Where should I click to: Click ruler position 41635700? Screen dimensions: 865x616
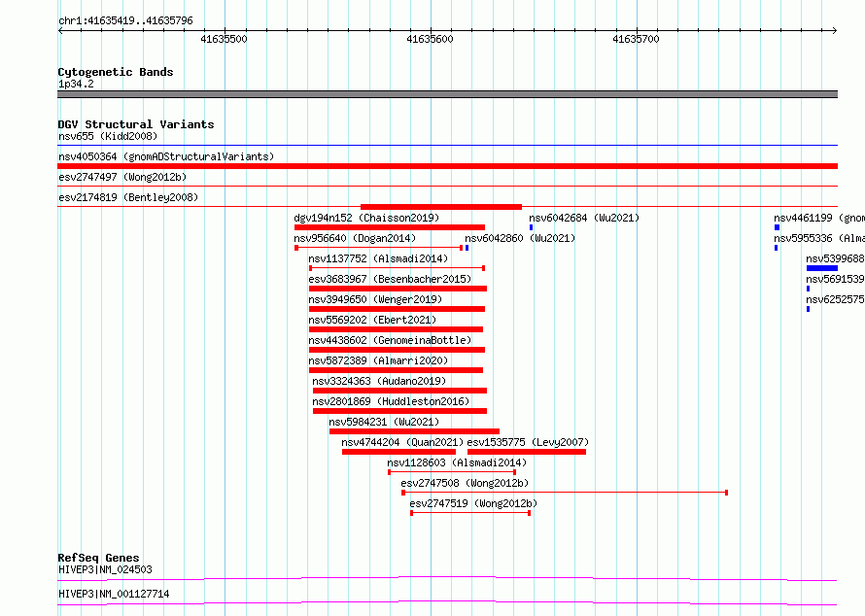(636, 39)
